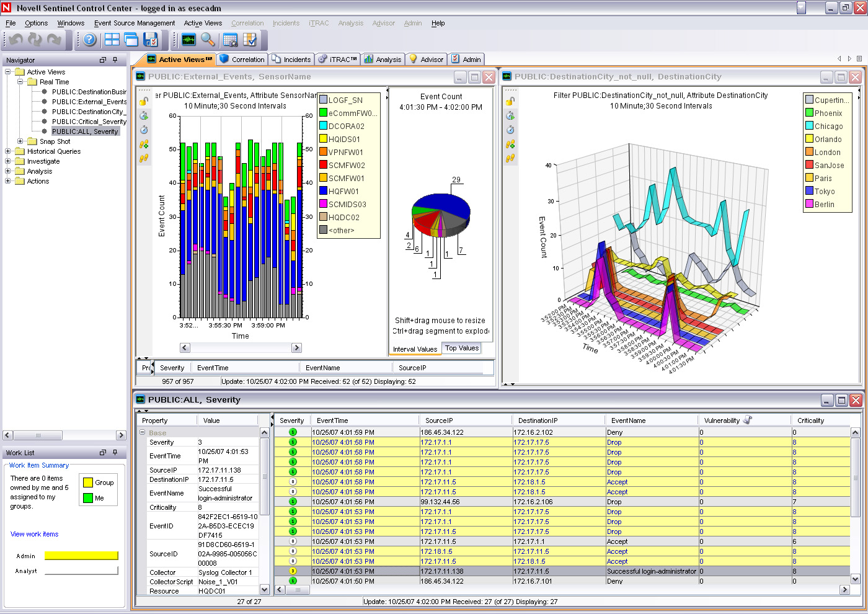Expand the Investigate tree node

7,161
